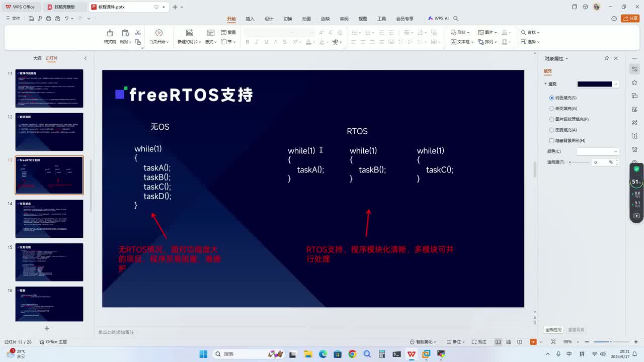
Task: Open the Insert (插入) ribbon tab
Action: (250, 19)
